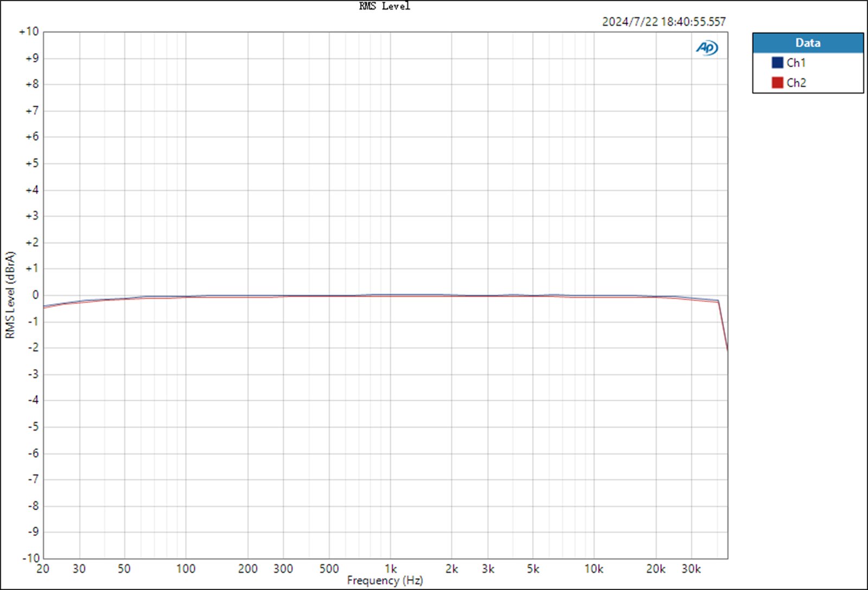Click the +5 y-axis label
This screenshot has width=868, height=590.
click(x=32, y=163)
